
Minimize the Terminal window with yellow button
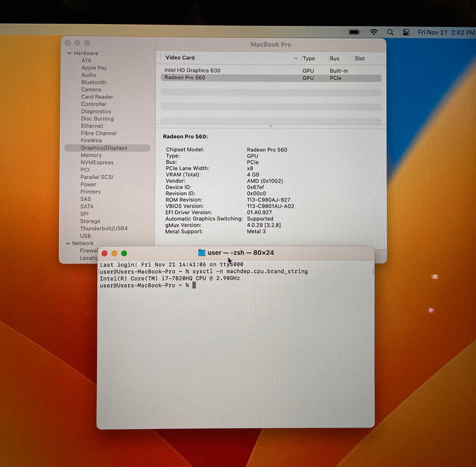(x=115, y=254)
